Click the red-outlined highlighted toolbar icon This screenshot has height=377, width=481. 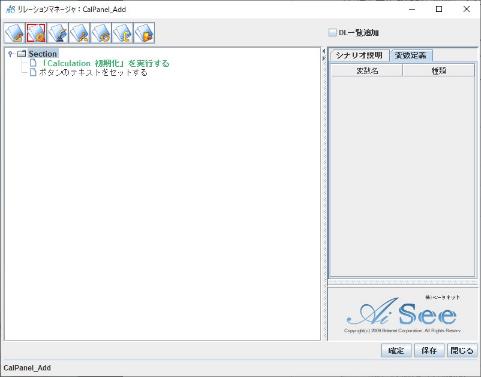pos(36,33)
